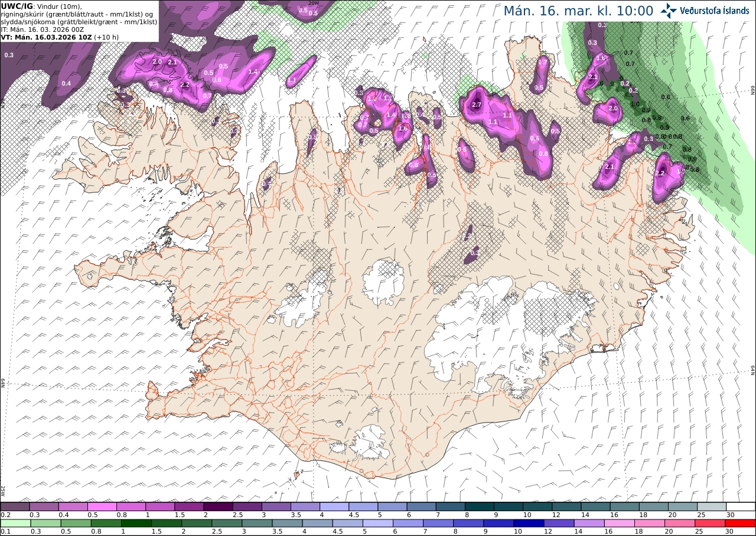Select the darkest purple 2 snow legend swatch
Image resolution: width=756 pixels, height=536 pixels.
coord(218,506)
